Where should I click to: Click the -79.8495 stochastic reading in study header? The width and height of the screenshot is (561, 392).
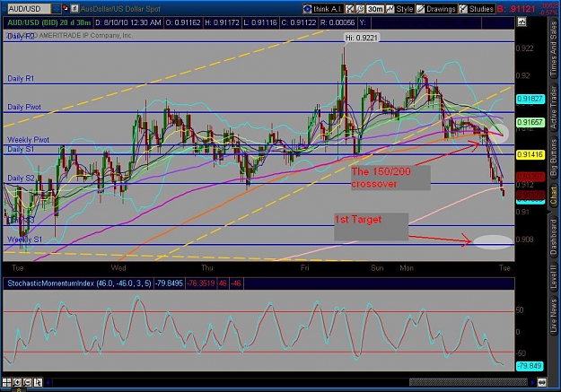click(x=169, y=283)
